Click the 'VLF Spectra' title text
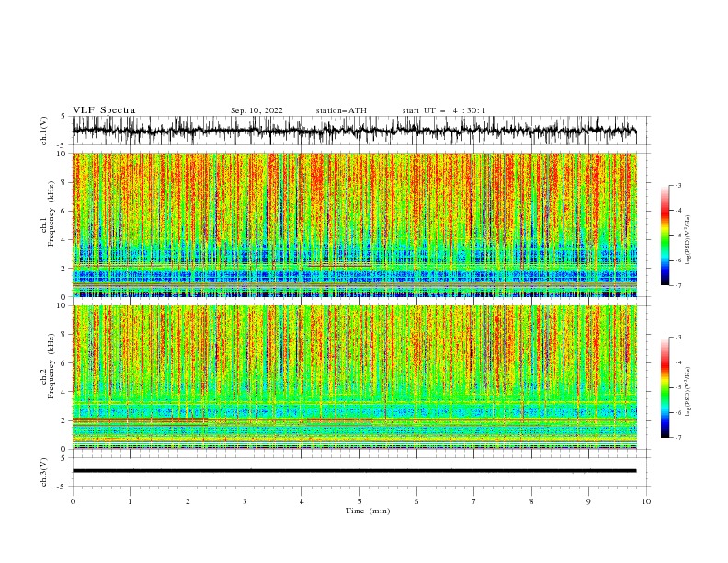This screenshot has height=563, width=728. click(x=104, y=110)
